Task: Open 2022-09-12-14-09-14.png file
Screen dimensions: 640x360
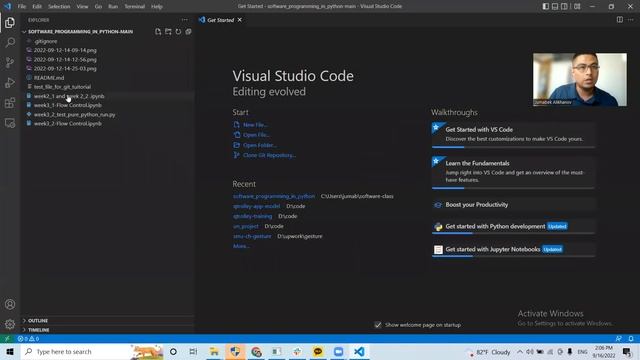Action: click(65, 50)
